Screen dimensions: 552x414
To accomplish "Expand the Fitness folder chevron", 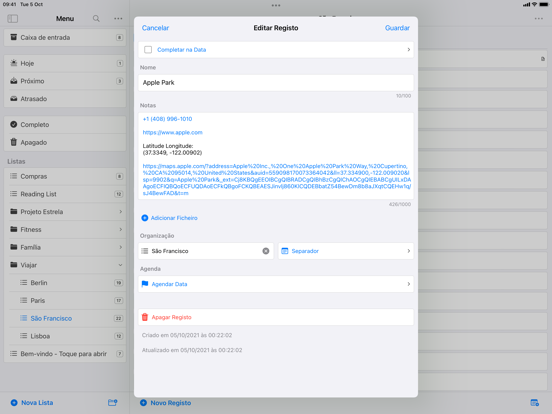I will [120, 230].
